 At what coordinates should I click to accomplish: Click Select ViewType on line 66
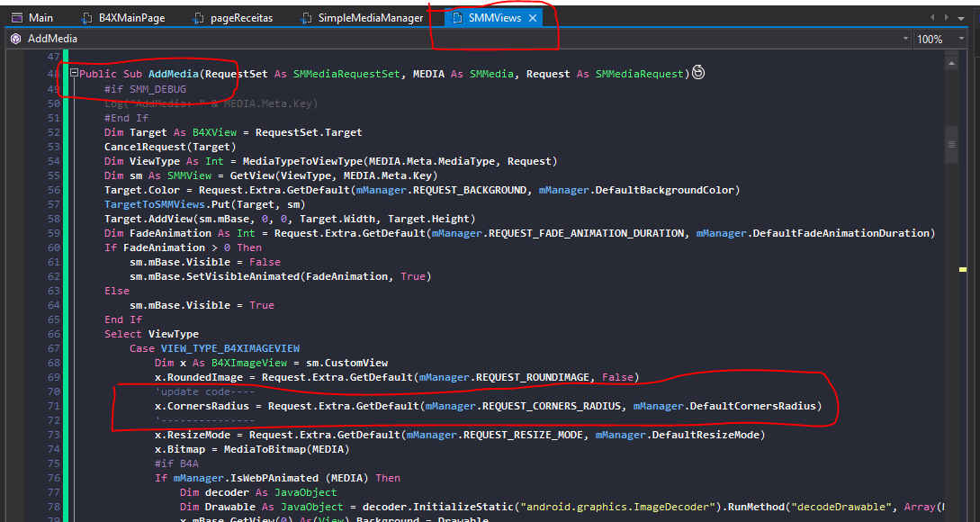click(x=151, y=334)
